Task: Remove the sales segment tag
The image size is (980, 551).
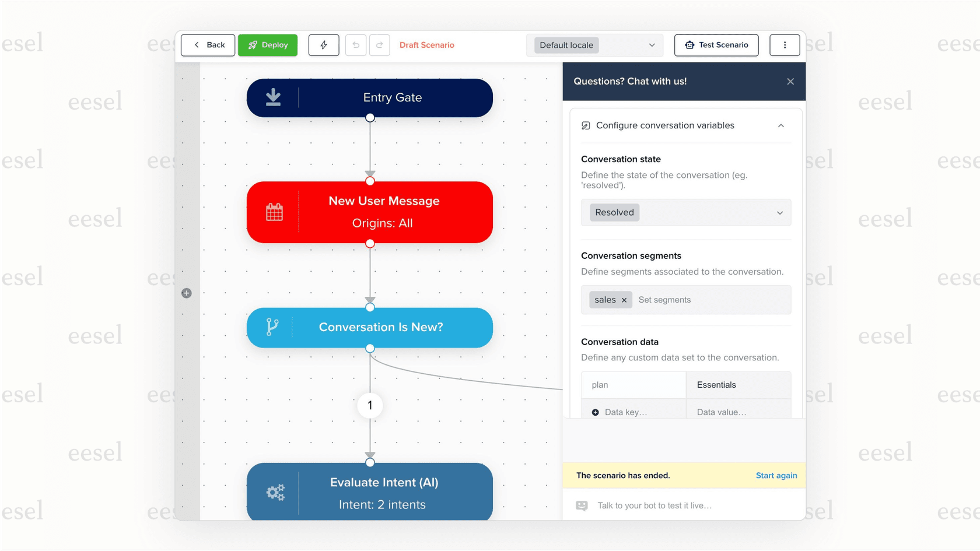Action: coord(624,300)
